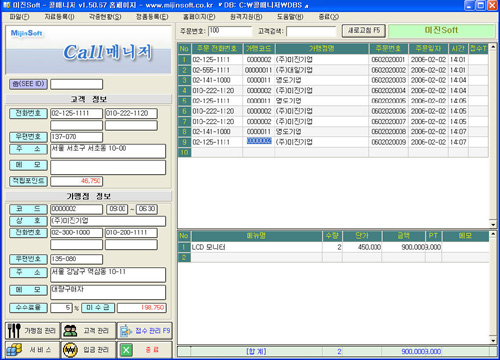Click franchise phone field 010-200-1111
Viewport: 500px width, 360px height.
(131, 233)
